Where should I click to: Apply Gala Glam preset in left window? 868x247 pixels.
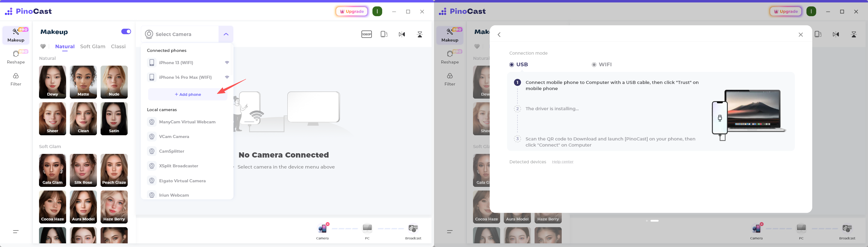coord(52,170)
